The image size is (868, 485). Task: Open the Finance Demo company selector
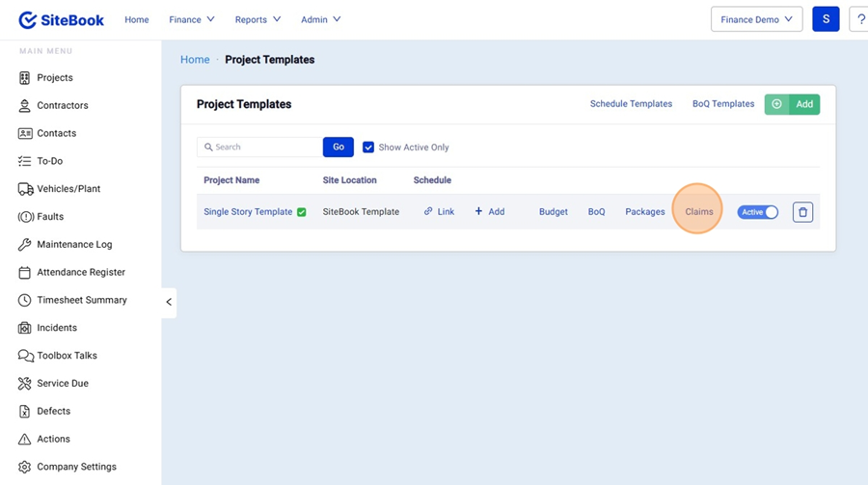coord(756,19)
